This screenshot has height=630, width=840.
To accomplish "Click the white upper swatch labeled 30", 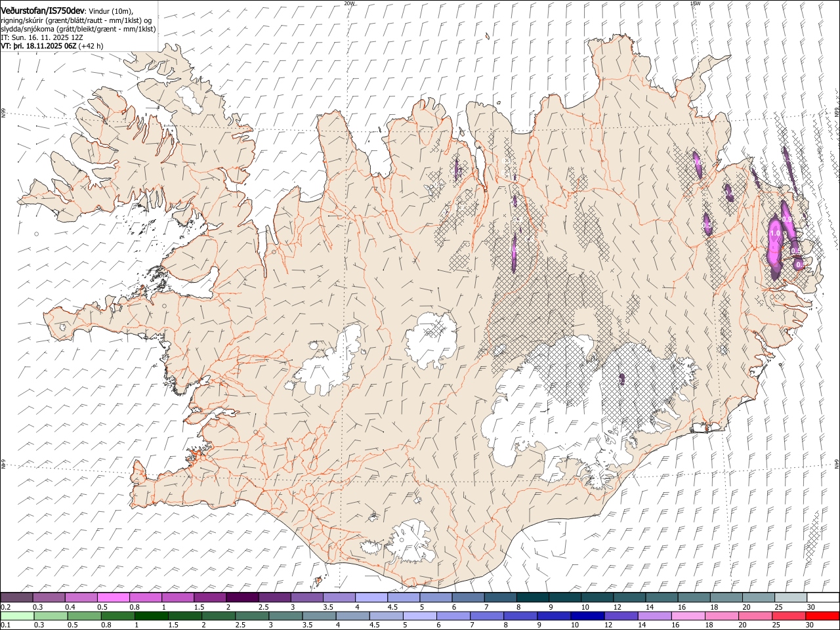I will click(823, 598).
